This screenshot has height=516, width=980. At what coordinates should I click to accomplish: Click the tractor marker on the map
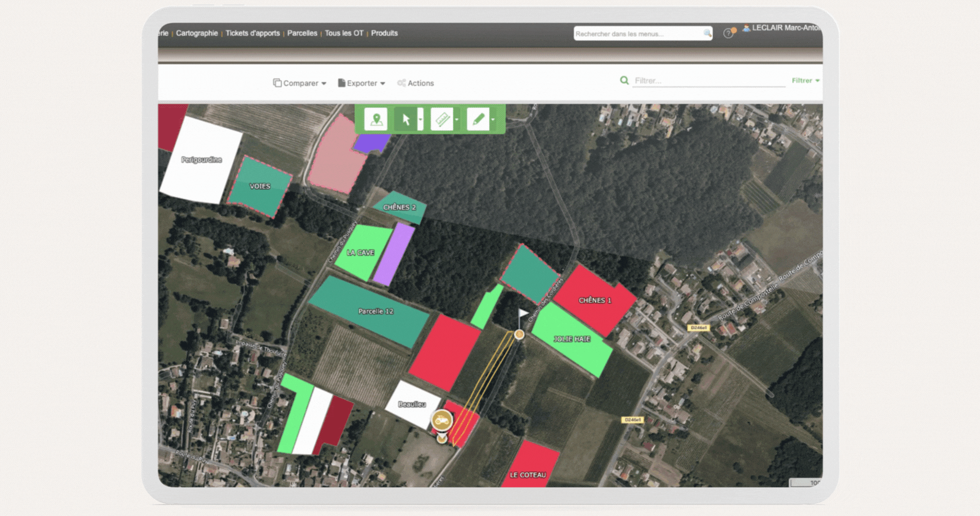pos(442,420)
